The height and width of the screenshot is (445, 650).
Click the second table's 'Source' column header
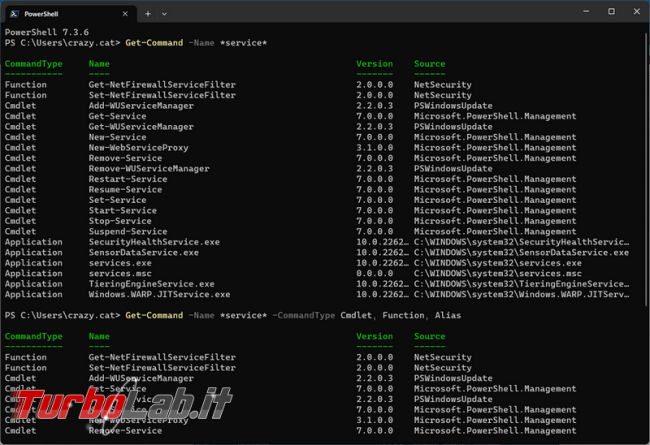[429, 336]
